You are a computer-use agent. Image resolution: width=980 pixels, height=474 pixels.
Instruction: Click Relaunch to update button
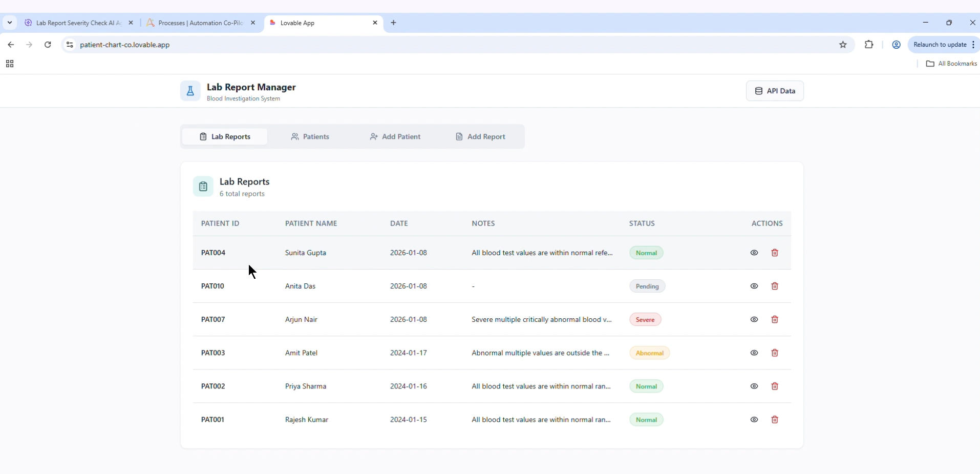(x=940, y=45)
